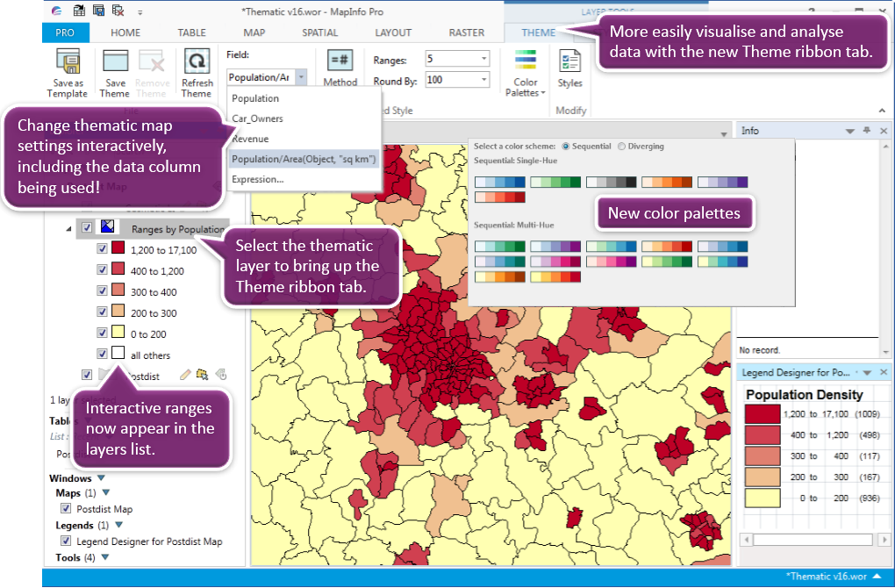
Task: Pin the Info panel with the pushpin
Action: 867,131
